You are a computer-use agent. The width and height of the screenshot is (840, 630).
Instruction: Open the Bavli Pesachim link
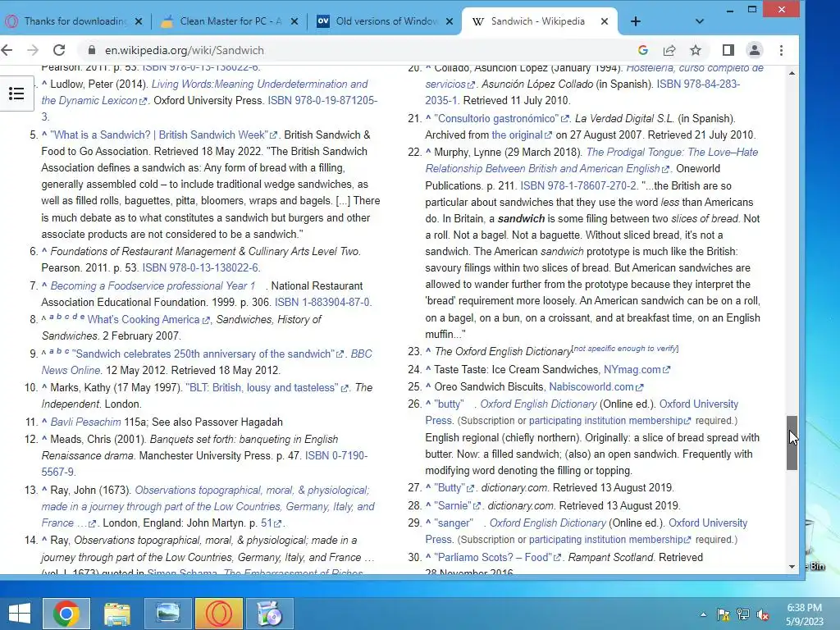coord(85,422)
